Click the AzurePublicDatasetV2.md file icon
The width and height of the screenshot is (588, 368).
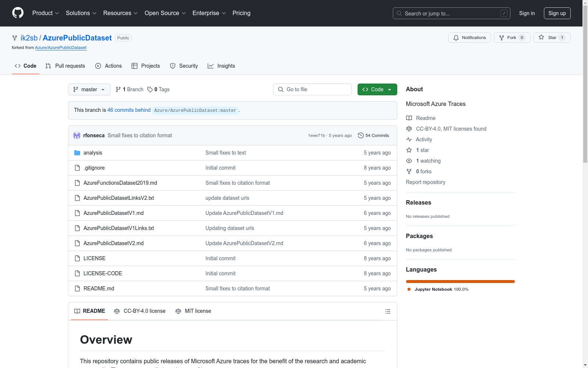(x=77, y=243)
